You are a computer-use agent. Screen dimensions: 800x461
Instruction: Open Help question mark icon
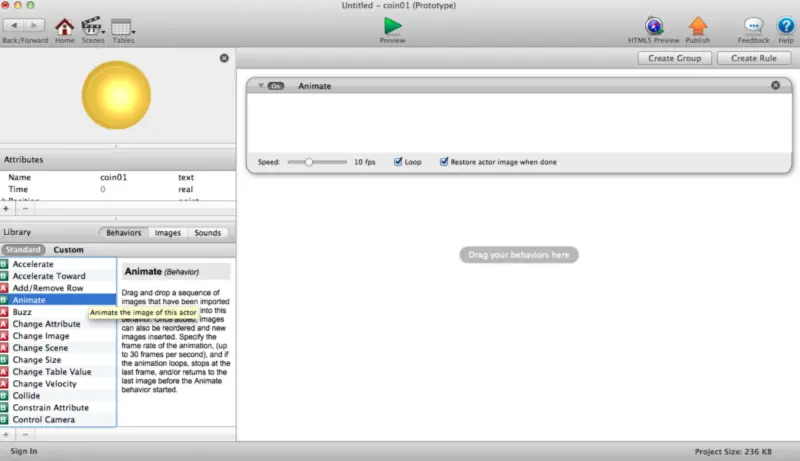pyautogui.click(x=786, y=25)
